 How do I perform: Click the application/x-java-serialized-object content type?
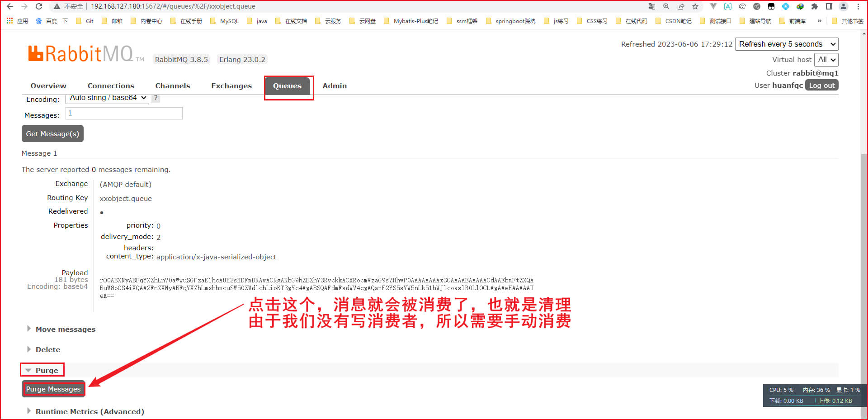click(216, 257)
